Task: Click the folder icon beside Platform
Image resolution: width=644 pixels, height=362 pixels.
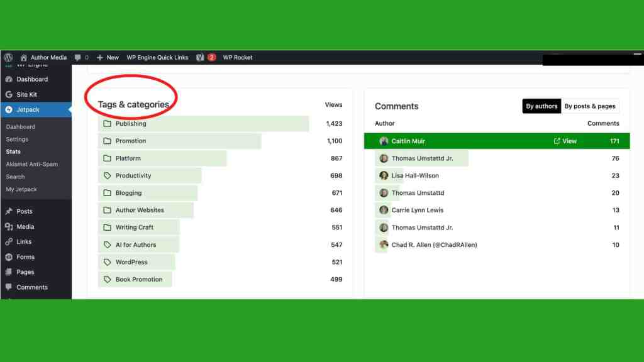Action: point(107,158)
